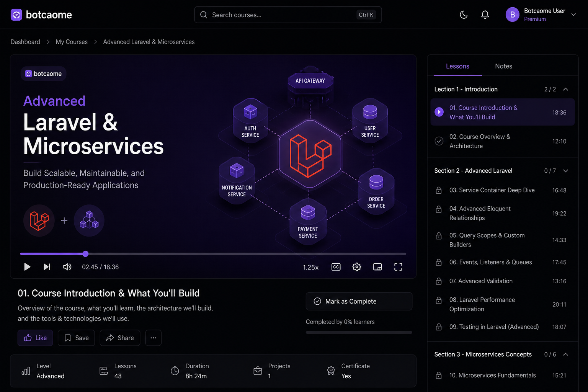Click the lock icon for Laravel Performance Optimization
Viewport: 588px width, 392px height.
pos(439,301)
